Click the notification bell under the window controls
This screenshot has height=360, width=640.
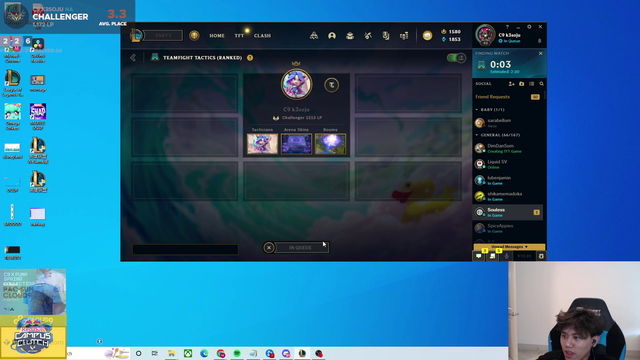[539, 41]
